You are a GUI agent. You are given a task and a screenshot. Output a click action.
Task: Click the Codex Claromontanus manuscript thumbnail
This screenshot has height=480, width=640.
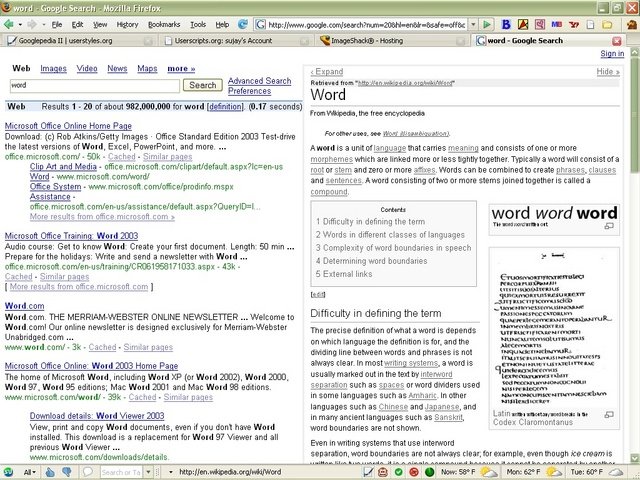pos(554,329)
